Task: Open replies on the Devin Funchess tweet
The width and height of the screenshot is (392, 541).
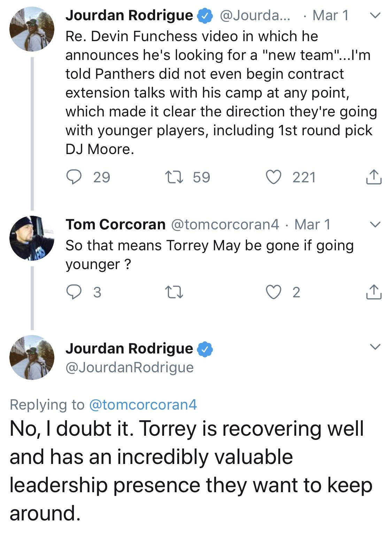Action: pos(74,177)
